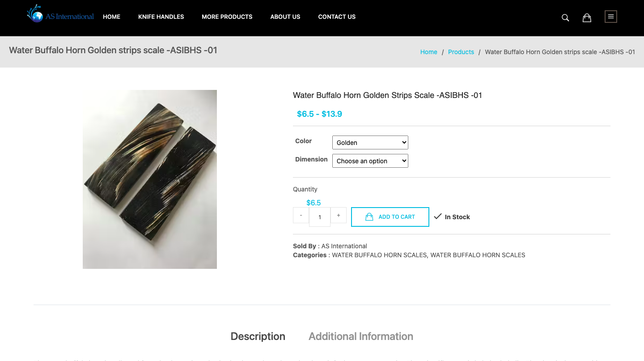Follow the Home breadcrumb link
644x361 pixels.
point(428,52)
